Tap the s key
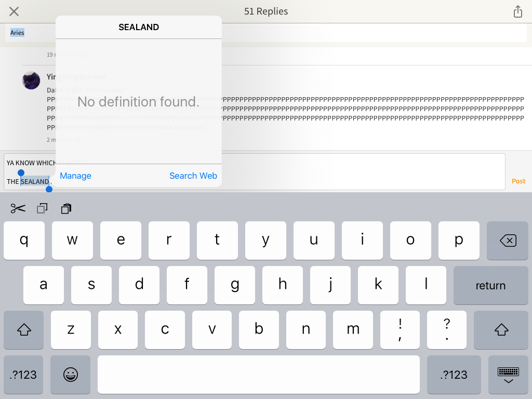This screenshot has width=532, height=399. click(91, 285)
